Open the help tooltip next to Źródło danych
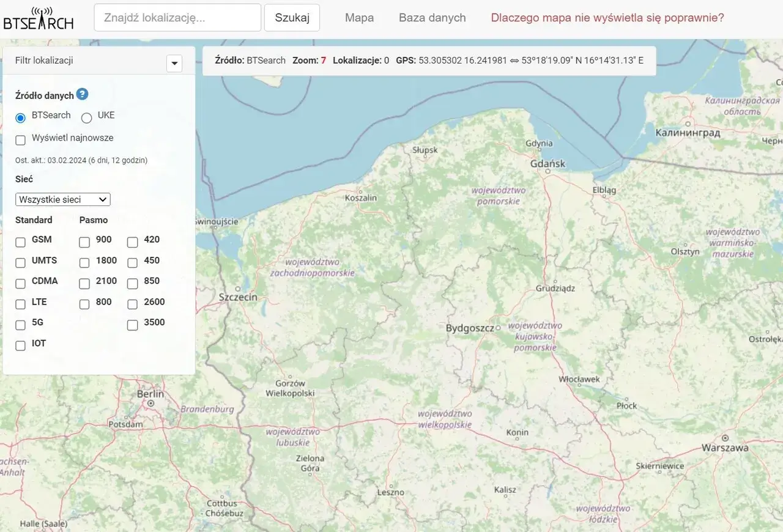The height and width of the screenshot is (532, 783). (82, 94)
